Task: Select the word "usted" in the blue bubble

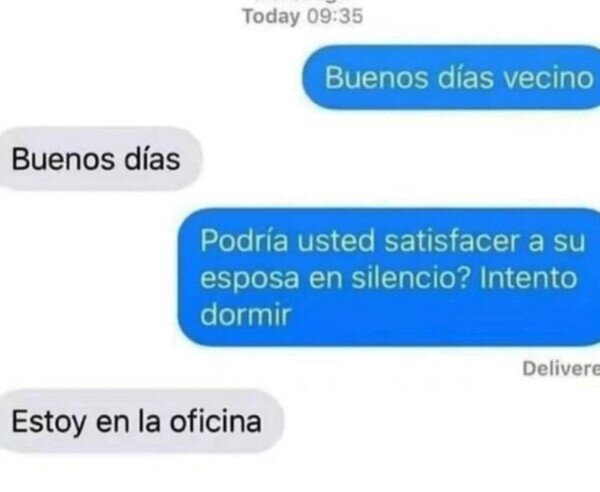Action: click(x=336, y=241)
